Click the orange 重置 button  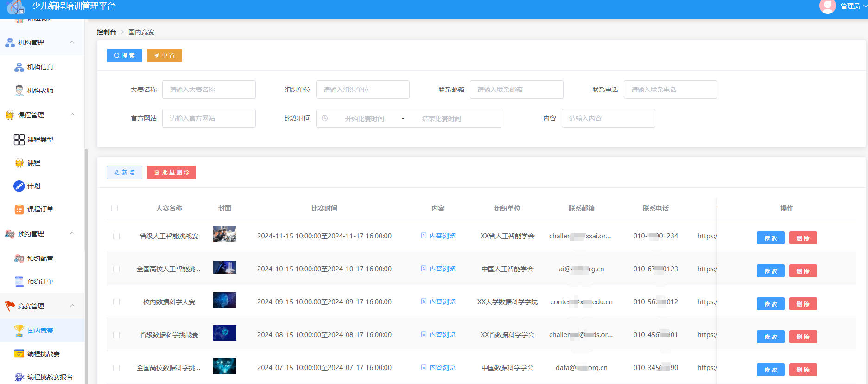[165, 55]
